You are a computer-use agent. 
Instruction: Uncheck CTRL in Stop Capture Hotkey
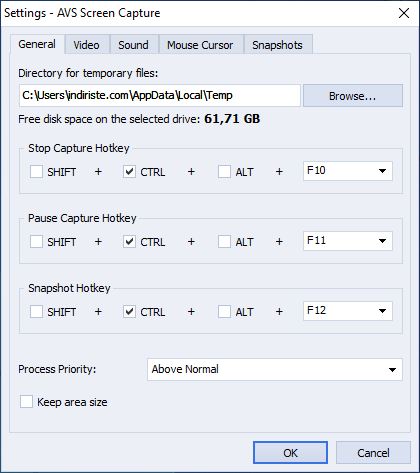(x=129, y=172)
